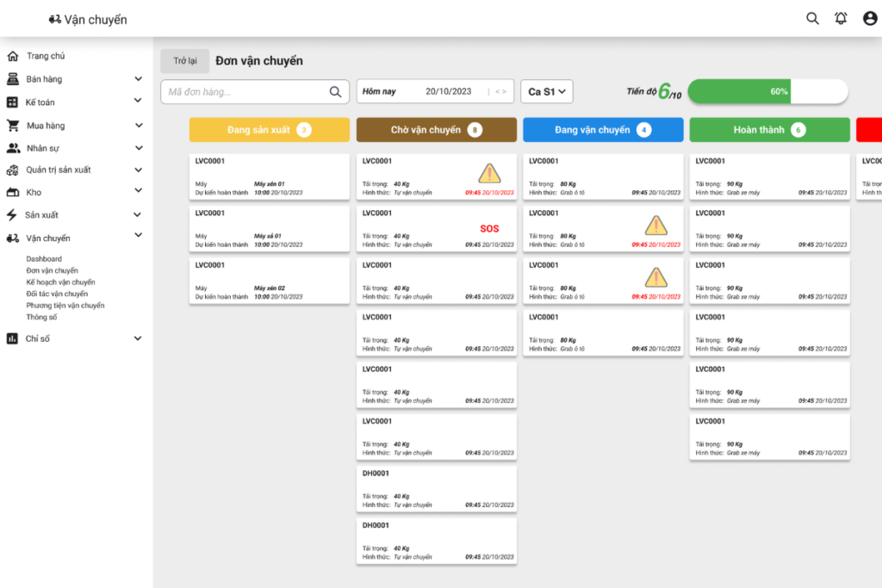The image size is (882, 588).
Task: Expand the Nhân sự sidebar section
Action: pyautogui.click(x=138, y=148)
